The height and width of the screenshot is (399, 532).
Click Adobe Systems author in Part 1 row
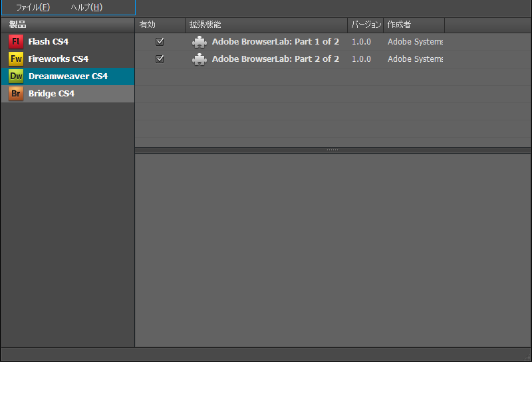[x=415, y=42]
